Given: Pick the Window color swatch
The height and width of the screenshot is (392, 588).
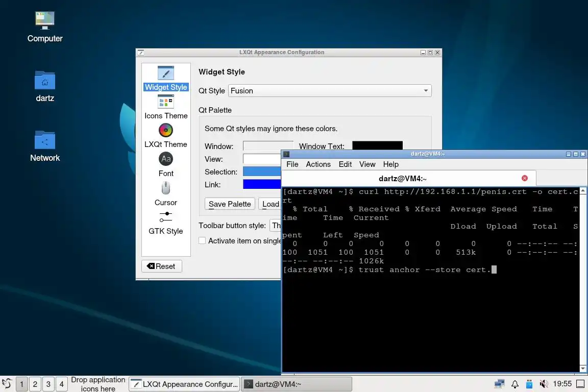Looking at the screenshot, I should click(268, 145).
